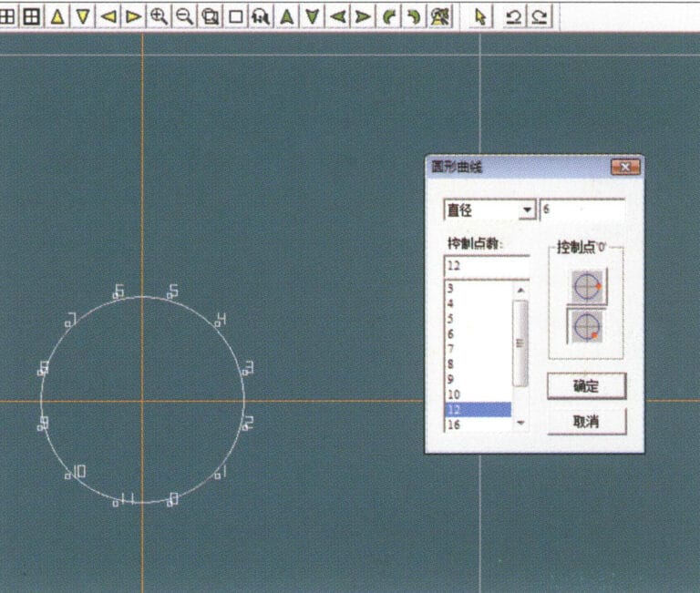The image size is (700, 593).
Task: Click the yellow right-arrow pan icon
Action: click(x=133, y=17)
